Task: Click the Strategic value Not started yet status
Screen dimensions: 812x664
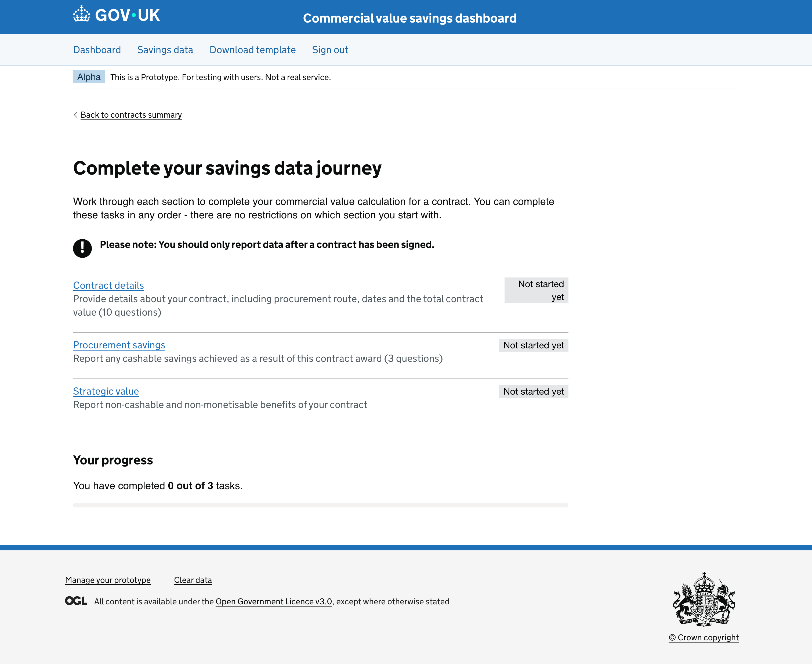Action: [x=534, y=391]
